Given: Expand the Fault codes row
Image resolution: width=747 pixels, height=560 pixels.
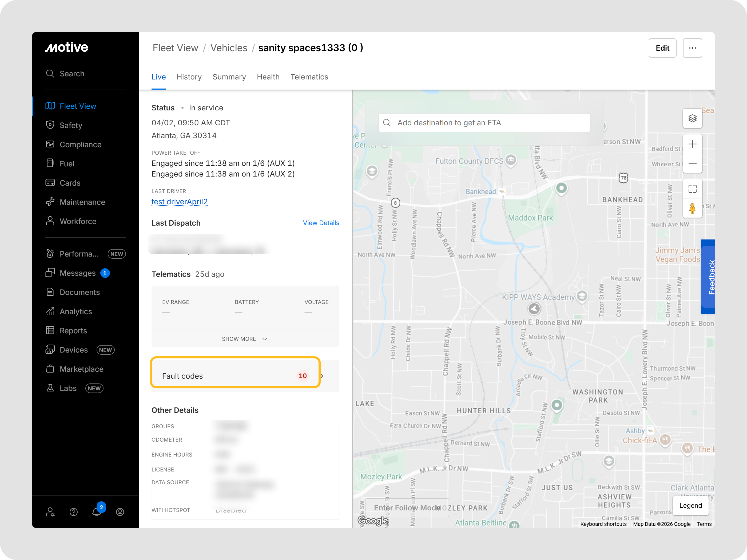Looking at the screenshot, I should 245,376.
